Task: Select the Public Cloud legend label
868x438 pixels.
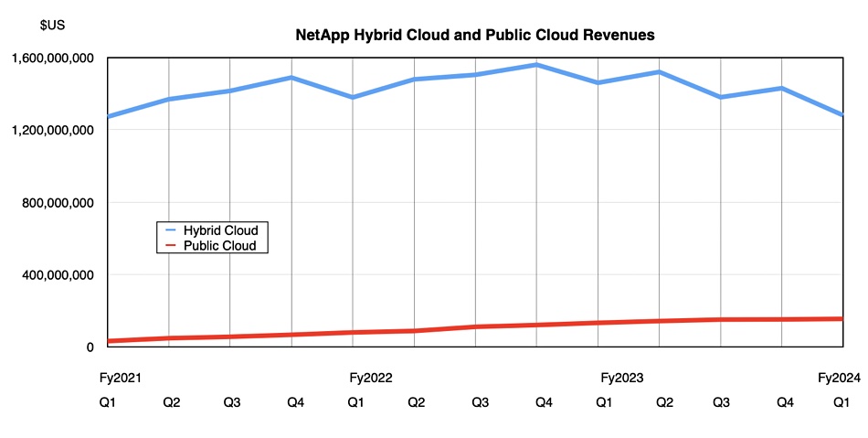Action: (220, 246)
